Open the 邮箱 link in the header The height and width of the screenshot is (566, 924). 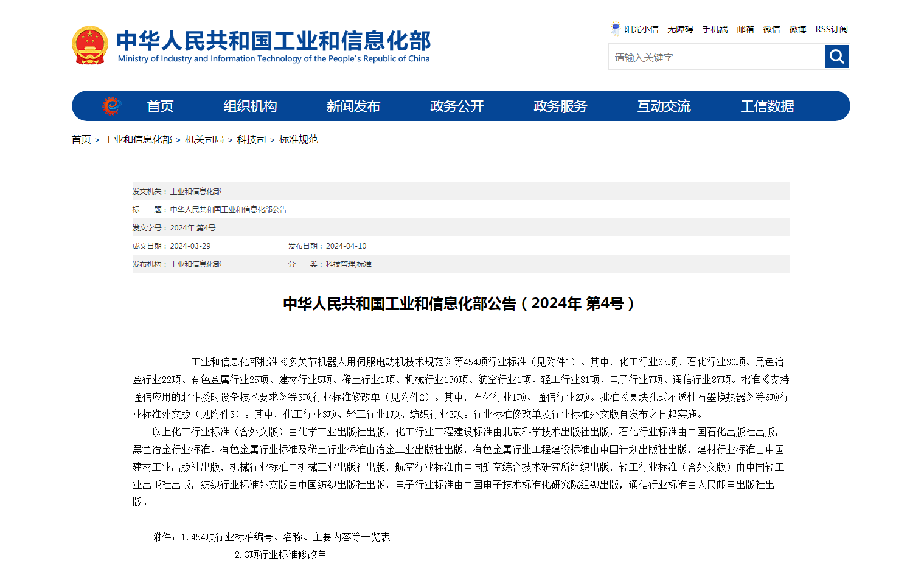745,29
